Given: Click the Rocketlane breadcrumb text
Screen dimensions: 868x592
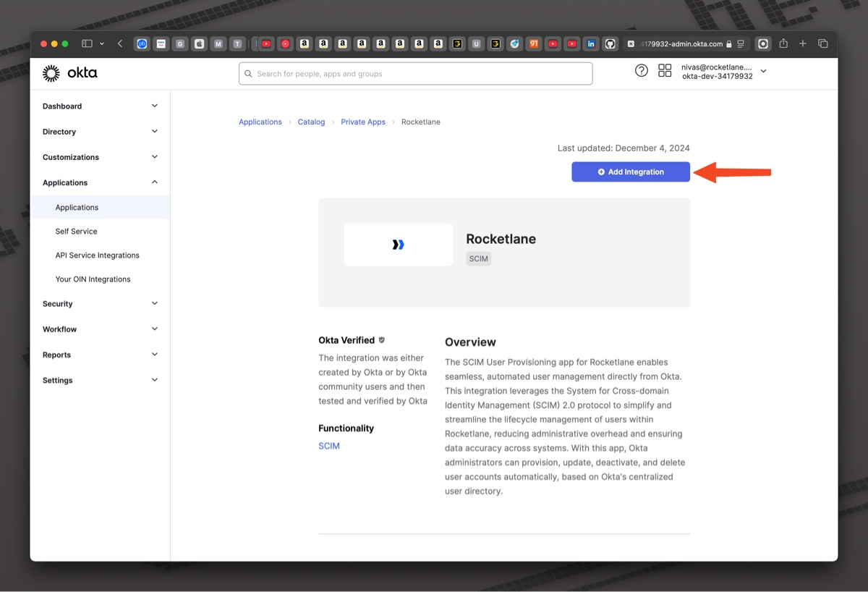Looking at the screenshot, I should [x=421, y=122].
